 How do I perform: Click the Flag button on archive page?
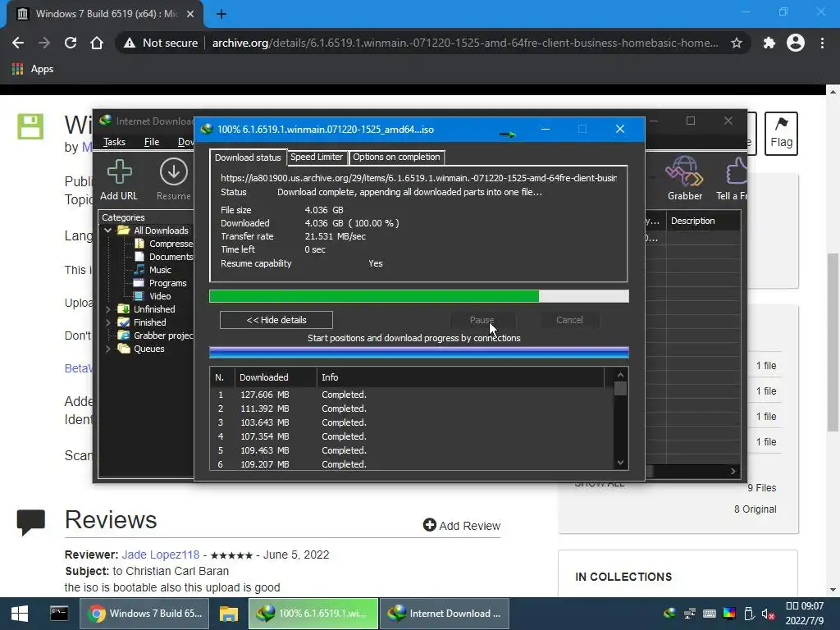tap(781, 134)
